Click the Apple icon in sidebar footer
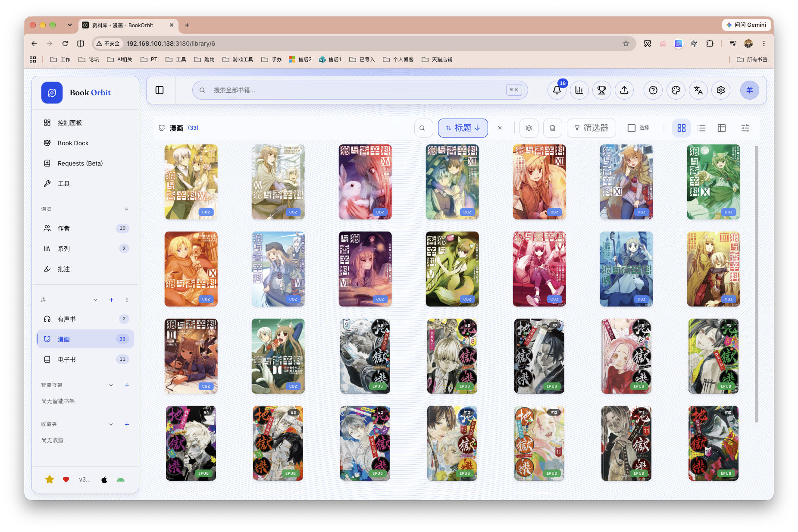The height and width of the screenshot is (532, 798). pos(104,479)
